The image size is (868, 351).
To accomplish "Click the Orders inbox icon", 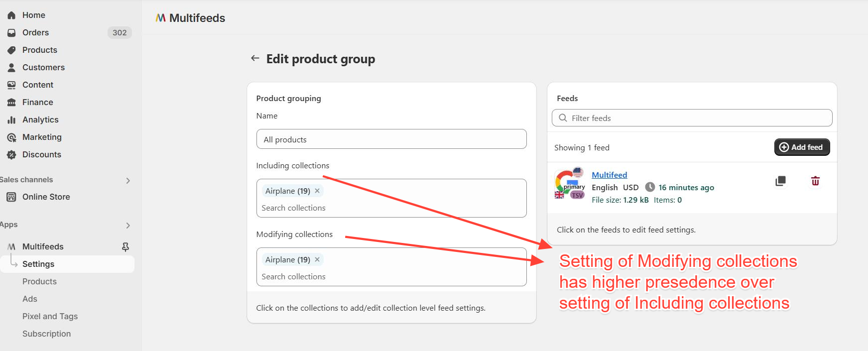I will click(x=11, y=33).
